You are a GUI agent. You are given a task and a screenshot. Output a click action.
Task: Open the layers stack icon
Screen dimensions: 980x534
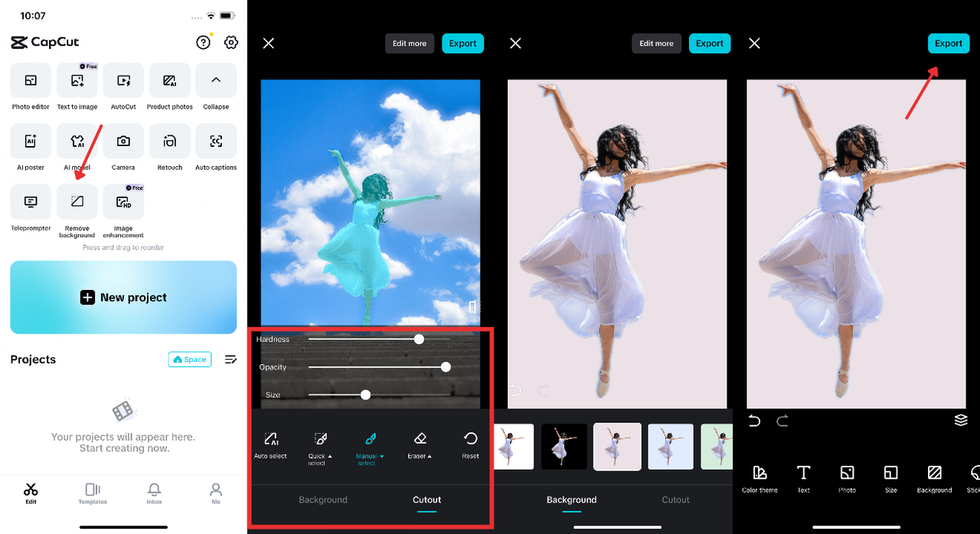click(961, 420)
